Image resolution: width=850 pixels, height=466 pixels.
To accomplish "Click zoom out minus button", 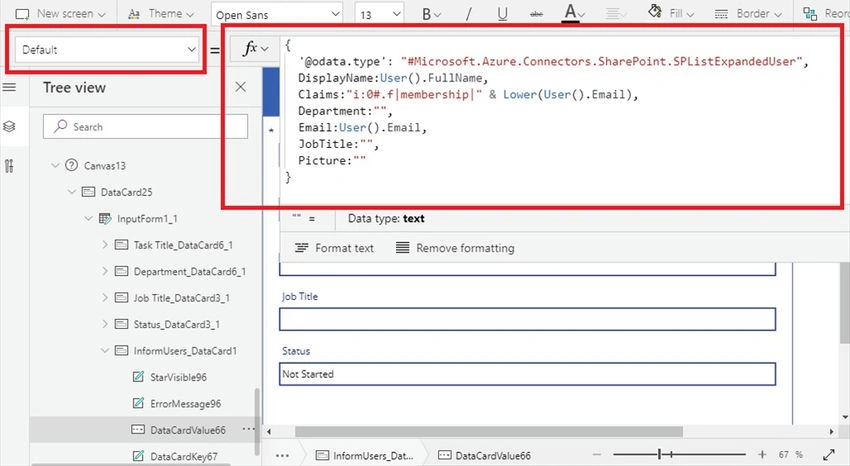I will (597, 455).
